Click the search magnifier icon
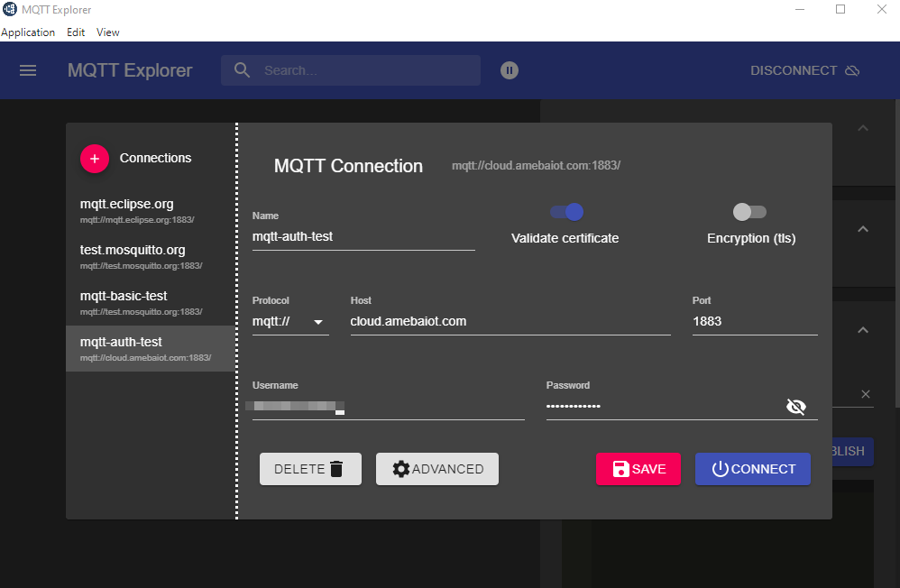This screenshot has height=588, width=900. click(242, 70)
